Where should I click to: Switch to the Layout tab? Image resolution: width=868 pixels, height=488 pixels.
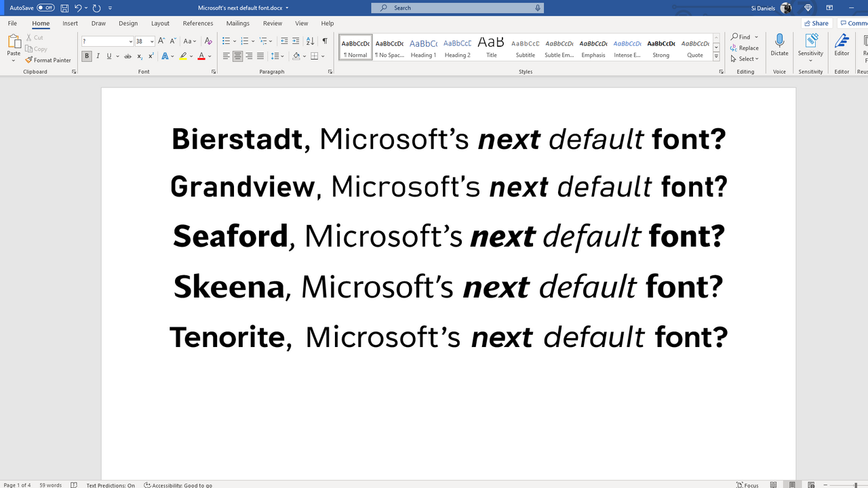(160, 23)
